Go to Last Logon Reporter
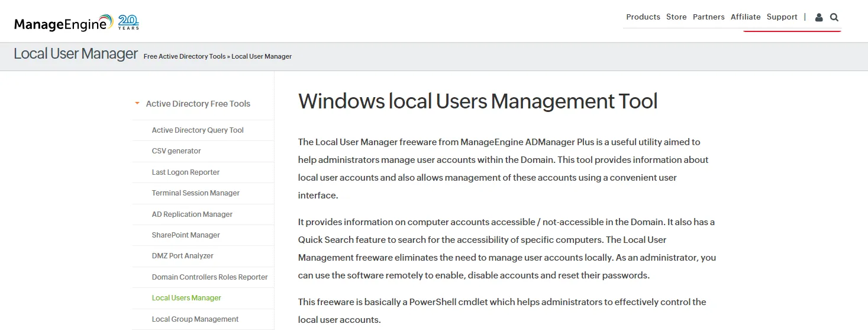 click(x=186, y=172)
